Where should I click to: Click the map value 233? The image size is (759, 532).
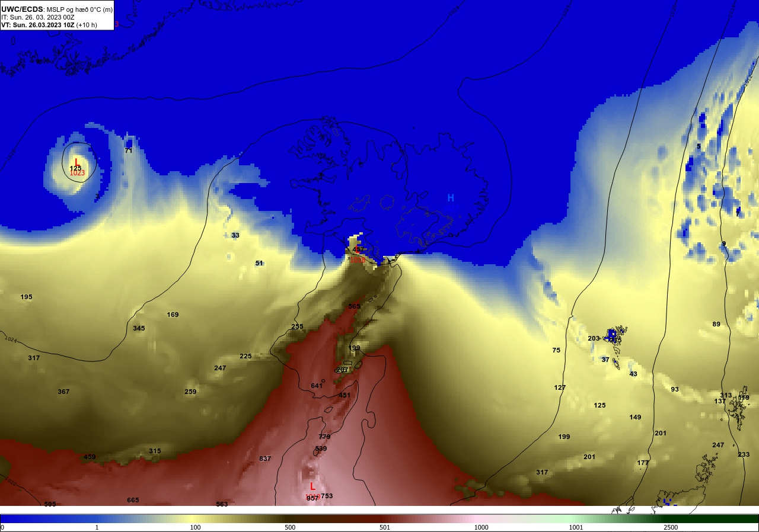point(744,454)
